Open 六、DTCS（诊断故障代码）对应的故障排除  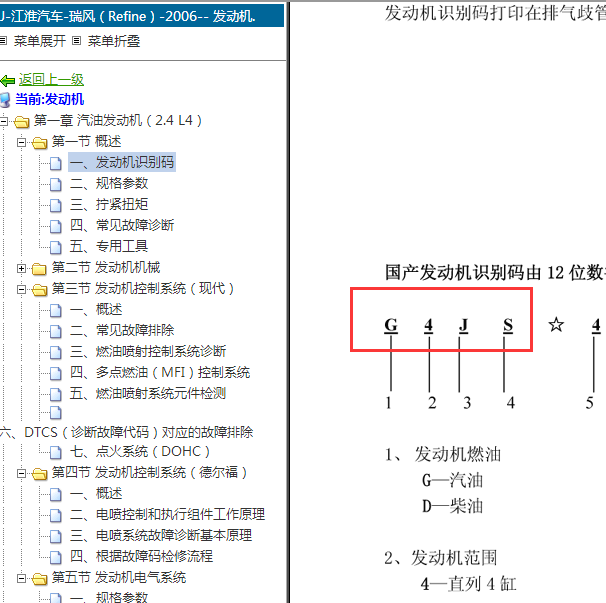(126, 432)
